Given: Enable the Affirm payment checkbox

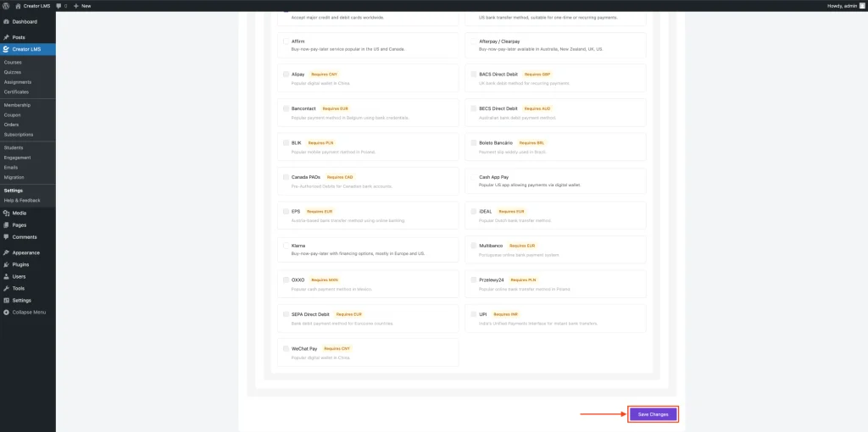Looking at the screenshot, I should point(286,41).
